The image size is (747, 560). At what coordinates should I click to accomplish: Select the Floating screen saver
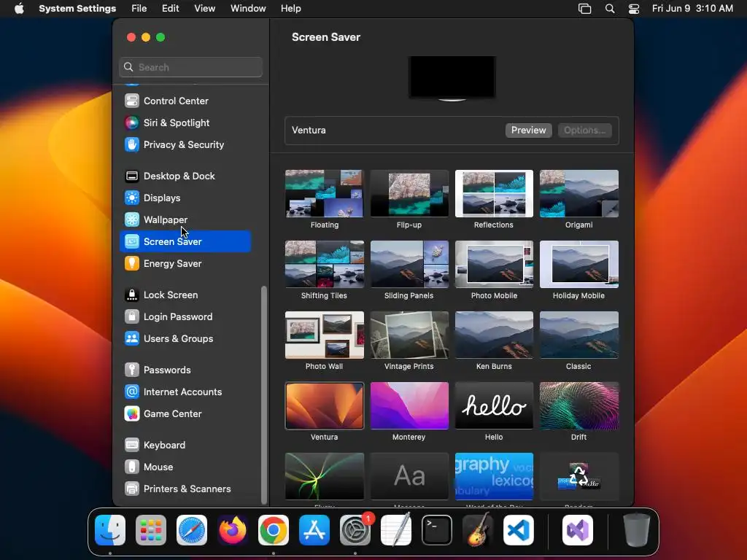pyautogui.click(x=325, y=193)
